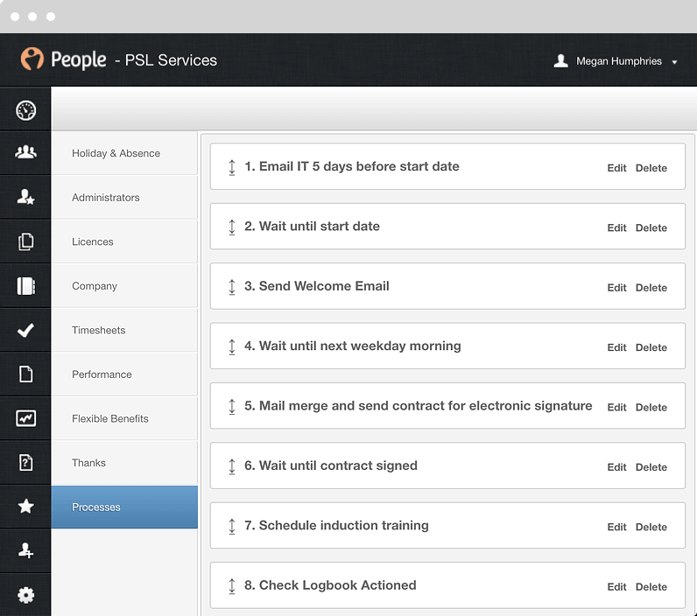Click '3. Send Welcome Email' step title
Viewport: 697px width, 616px height.
point(316,286)
